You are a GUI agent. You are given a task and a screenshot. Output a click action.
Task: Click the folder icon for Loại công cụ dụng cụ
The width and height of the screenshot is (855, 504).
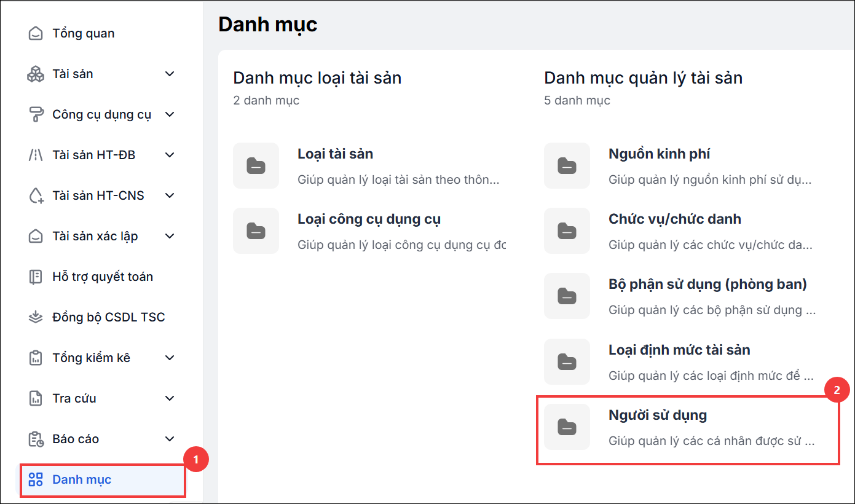pos(256,230)
